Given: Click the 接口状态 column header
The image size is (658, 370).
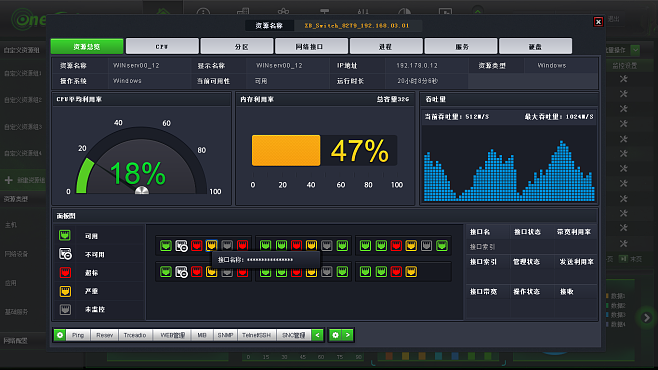Looking at the screenshot, I should 527,232.
